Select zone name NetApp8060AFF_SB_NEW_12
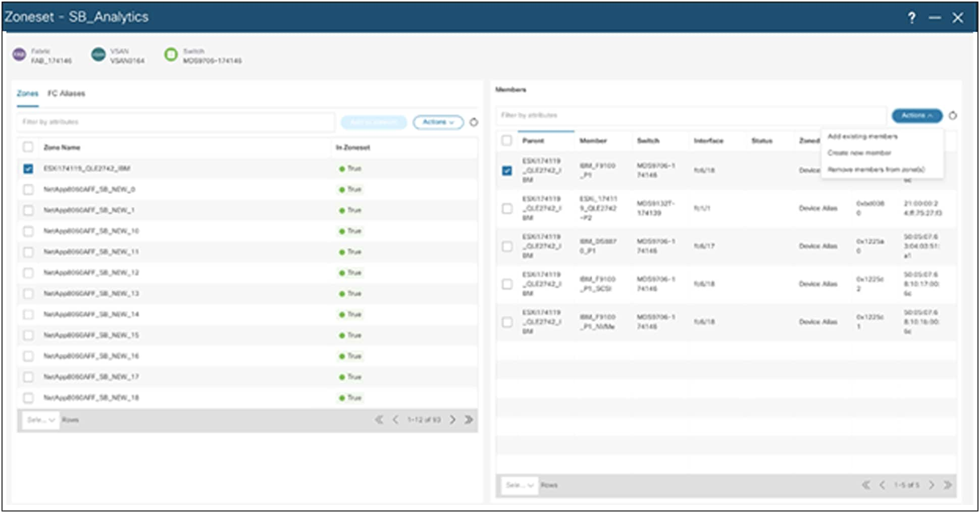The height and width of the screenshot is (513, 980). point(91,273)
